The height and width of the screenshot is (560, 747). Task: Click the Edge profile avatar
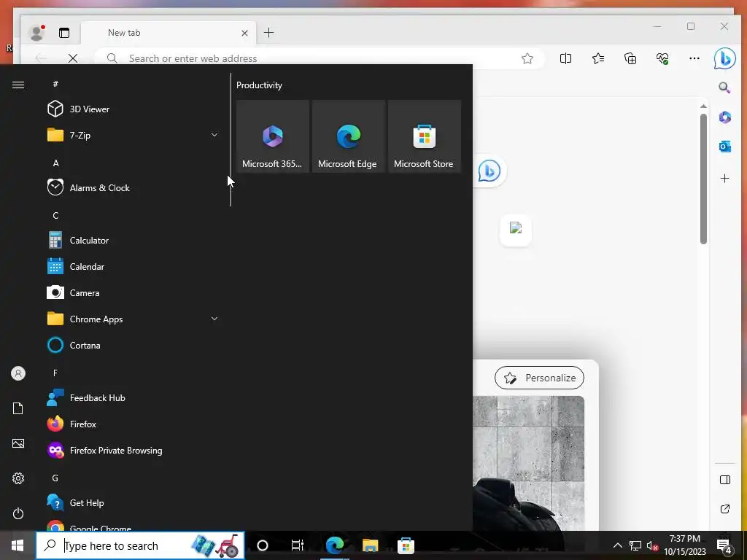36,33
